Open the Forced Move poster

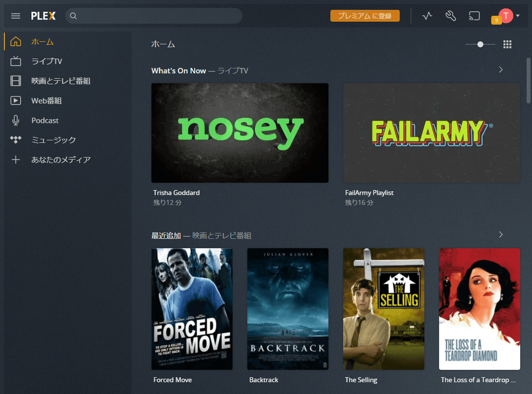192,309
